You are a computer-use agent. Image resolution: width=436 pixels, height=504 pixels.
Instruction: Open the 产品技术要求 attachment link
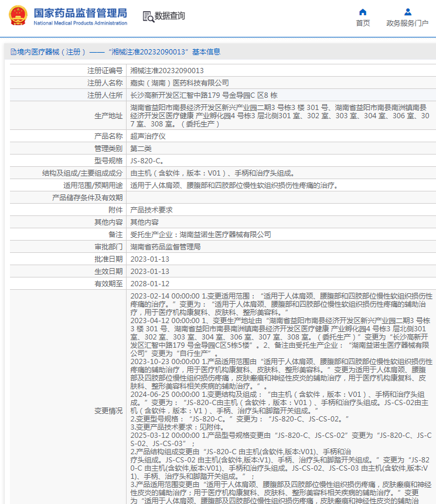click(151, 210)
